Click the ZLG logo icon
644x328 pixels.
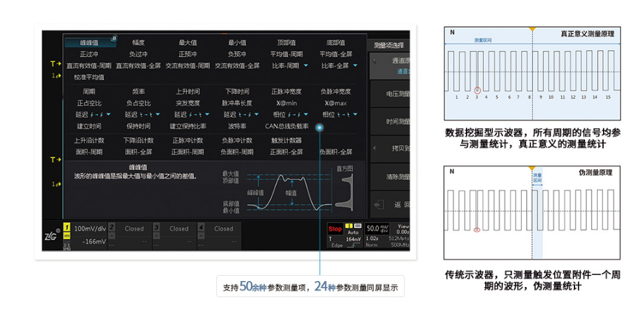[x=52, y=234]
